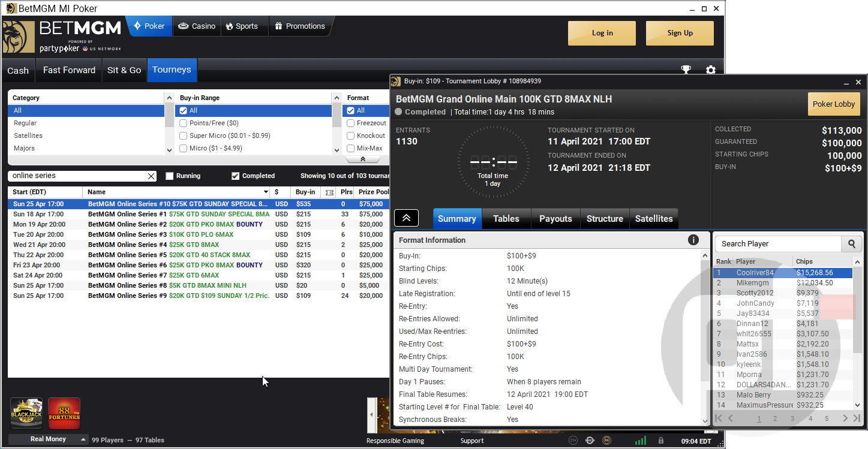
Task: Click the 21+ age restriction icon
Action: click(573, 441)
